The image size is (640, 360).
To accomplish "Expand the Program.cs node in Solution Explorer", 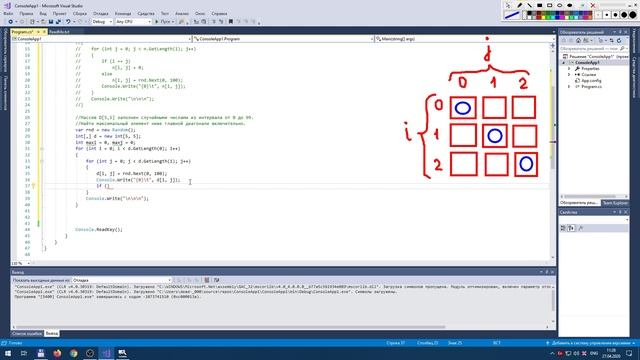I will click(569, 87).
